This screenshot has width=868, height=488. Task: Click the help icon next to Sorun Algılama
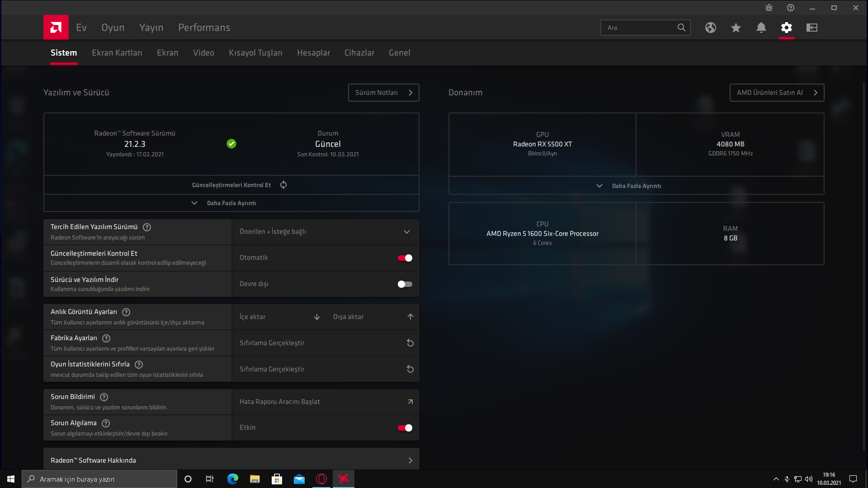coord(106,423)
